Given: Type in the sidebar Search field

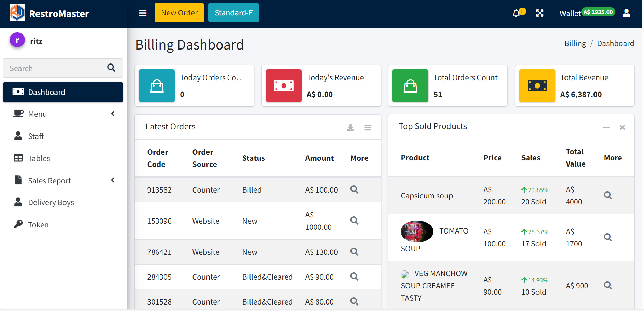Looking at the screenshot, I should pyautogui.click(x=52, y=68).
